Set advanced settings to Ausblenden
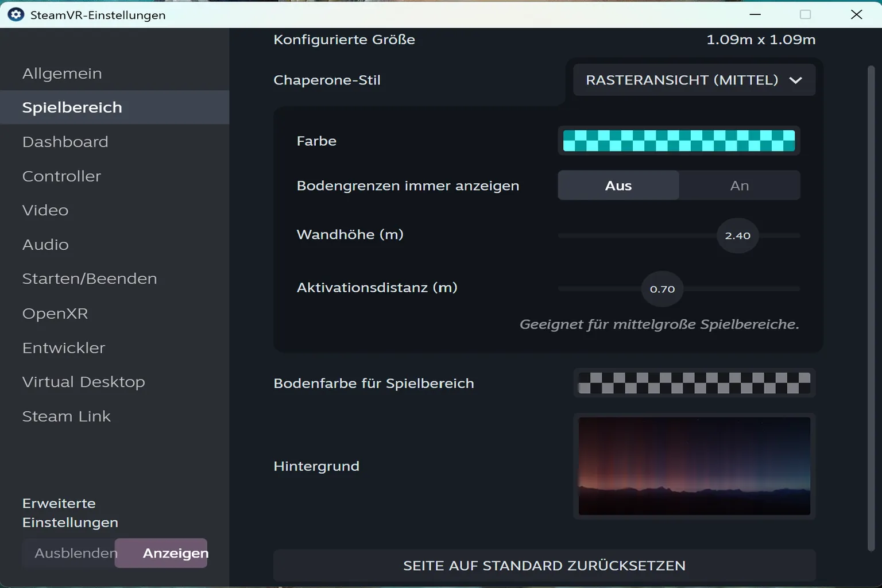The image size is (882, 588). click(69, 553)
